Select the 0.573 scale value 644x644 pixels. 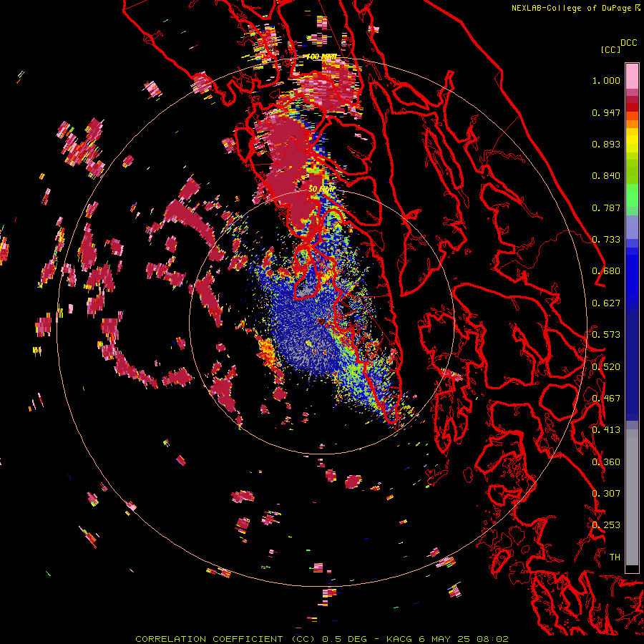606,335
